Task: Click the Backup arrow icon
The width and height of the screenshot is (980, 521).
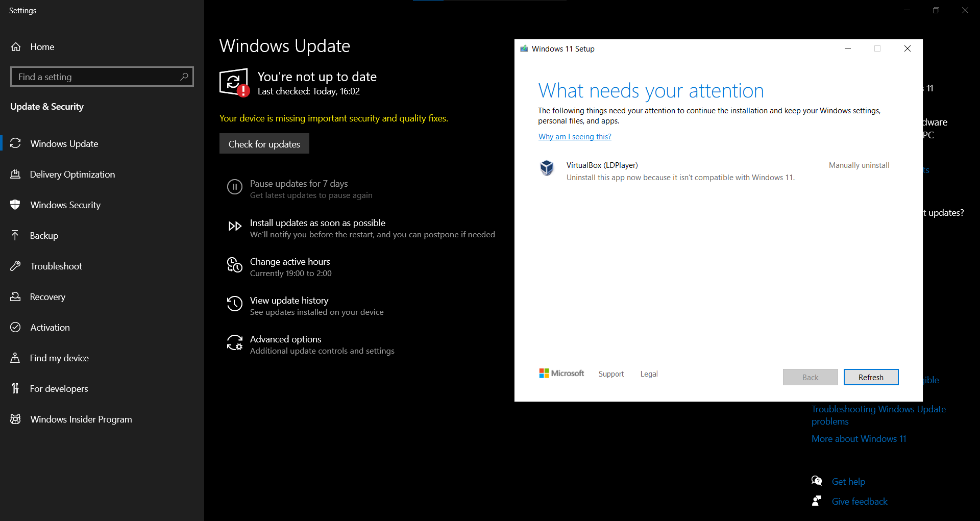Action: 15,235
